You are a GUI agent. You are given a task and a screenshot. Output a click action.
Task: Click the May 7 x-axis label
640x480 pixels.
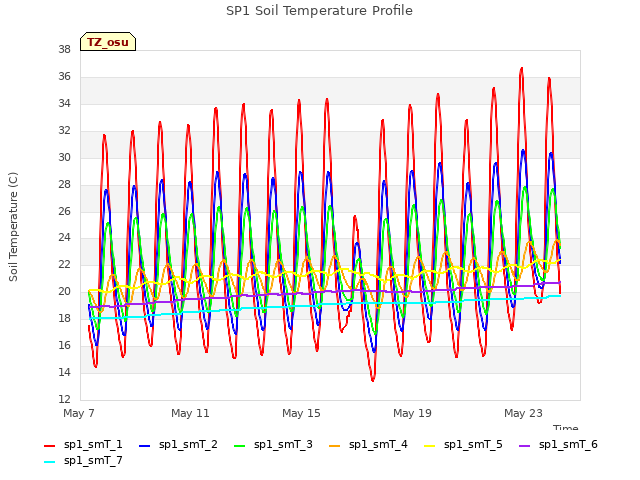(x=79, y=413)
